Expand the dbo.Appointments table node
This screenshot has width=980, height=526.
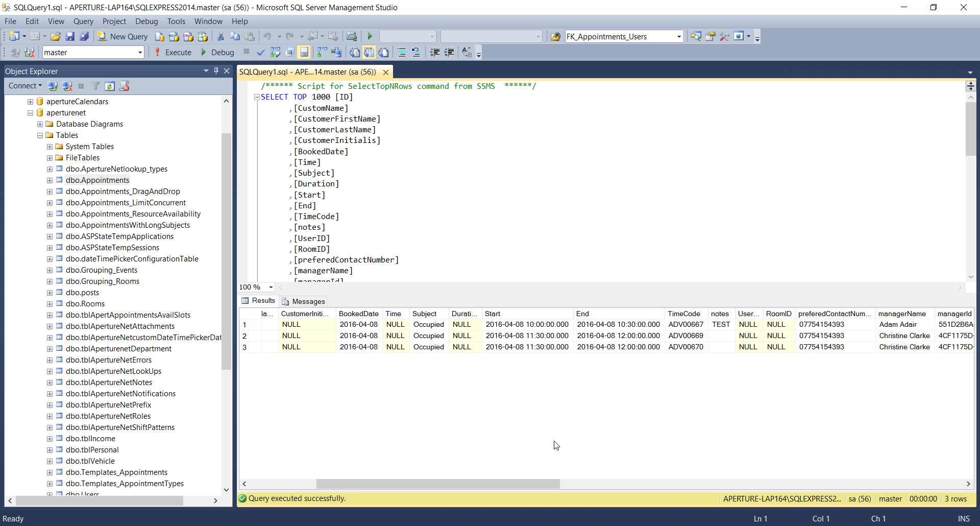(50, 180)
